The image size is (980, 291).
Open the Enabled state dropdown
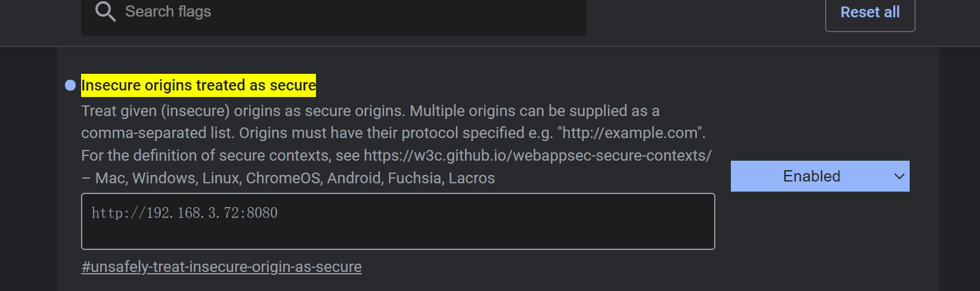pyautogui.click(x=820, y=176)
